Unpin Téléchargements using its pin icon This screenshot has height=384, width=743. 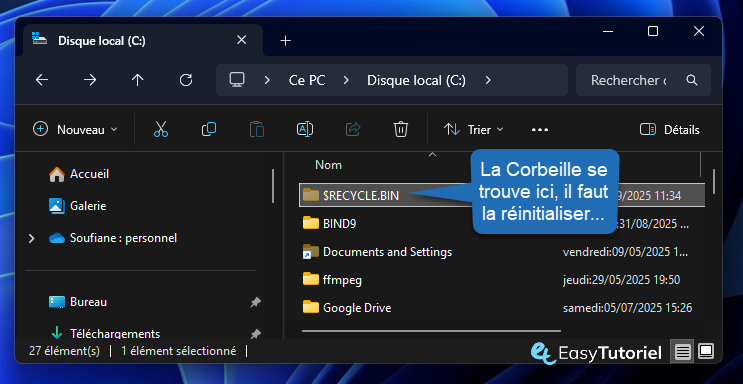point(255,334)
